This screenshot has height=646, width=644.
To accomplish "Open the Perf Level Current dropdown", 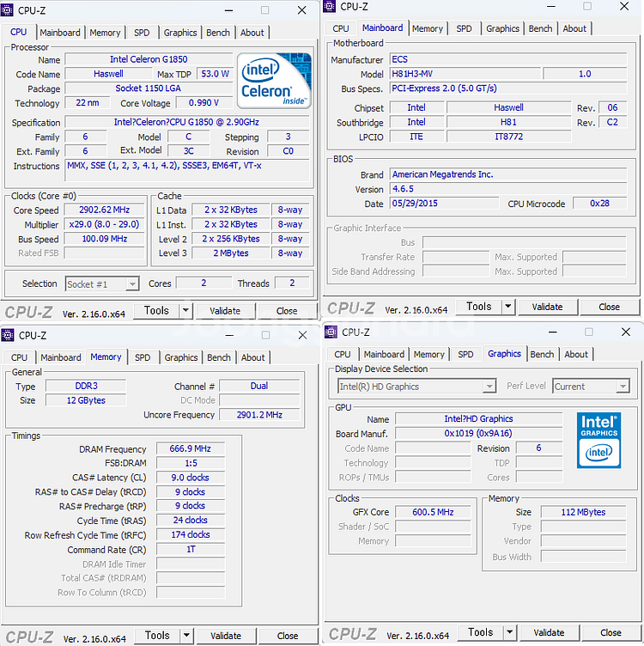I will tap(591, 387).
